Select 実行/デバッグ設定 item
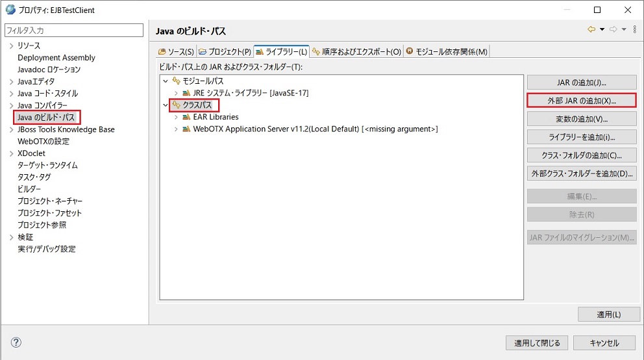The image size is (644, 360). tap(46, 249)
